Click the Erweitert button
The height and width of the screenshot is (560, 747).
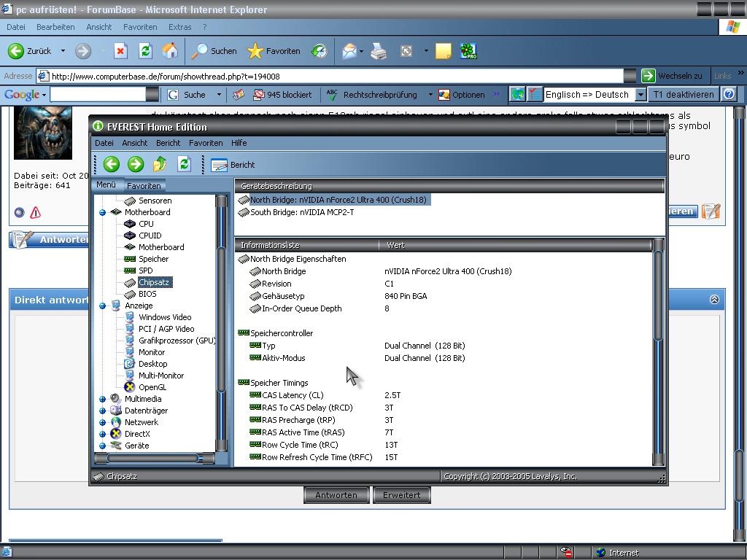click(402, 495)
